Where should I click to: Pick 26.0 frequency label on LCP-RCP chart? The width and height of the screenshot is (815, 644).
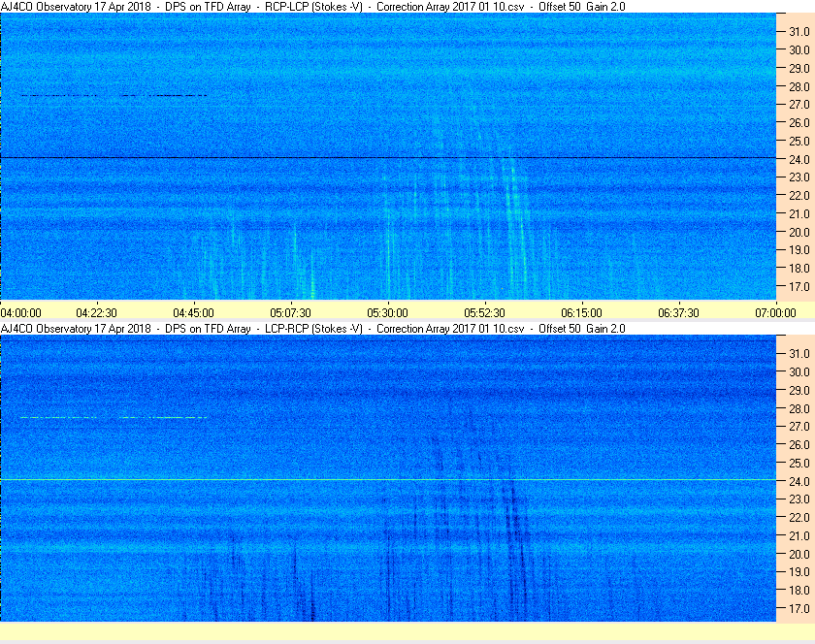coord(799,445)
